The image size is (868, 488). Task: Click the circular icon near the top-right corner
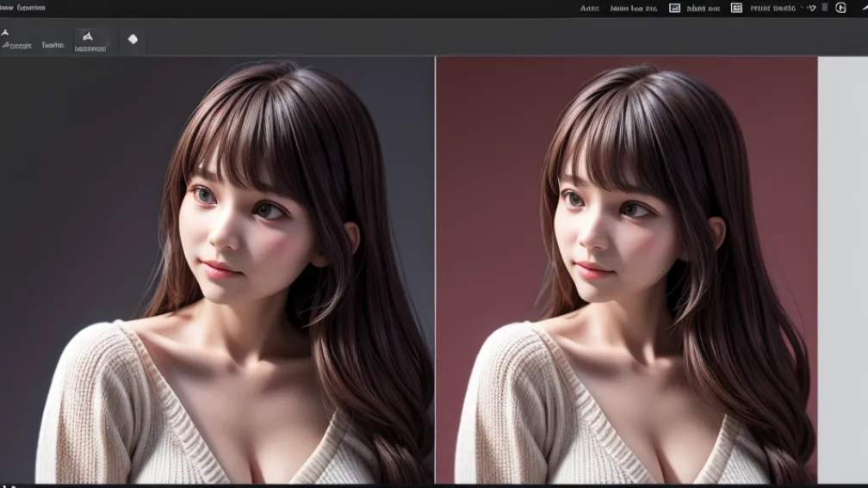841,8
